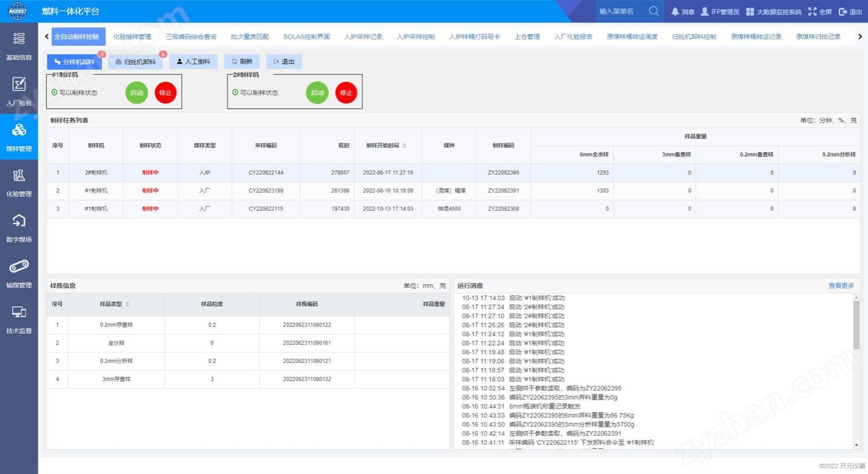Open the 查看更多 link in 运行消息
Screen dimensions: 868x474
pos(841,286)
